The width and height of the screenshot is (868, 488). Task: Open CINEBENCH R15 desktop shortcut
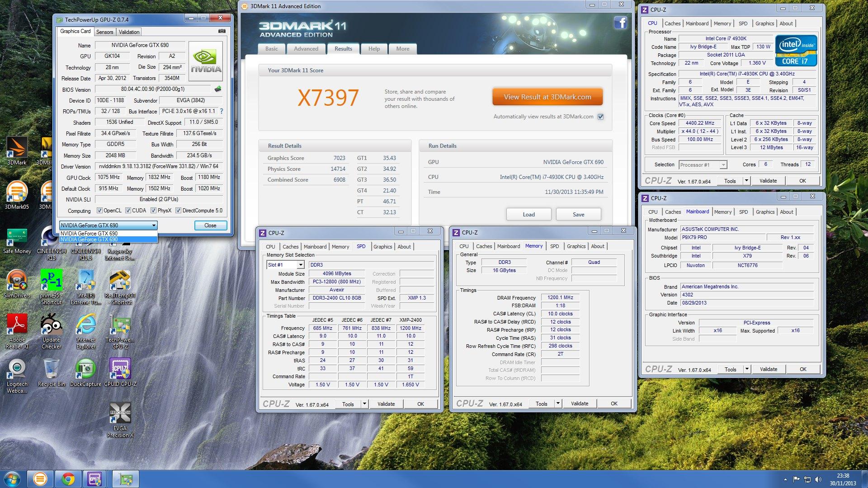click(51, 243)
